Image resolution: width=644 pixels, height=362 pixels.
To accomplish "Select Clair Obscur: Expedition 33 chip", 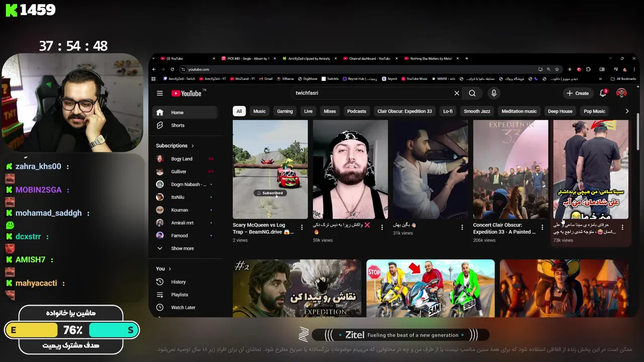I will (x=405, y=111).
